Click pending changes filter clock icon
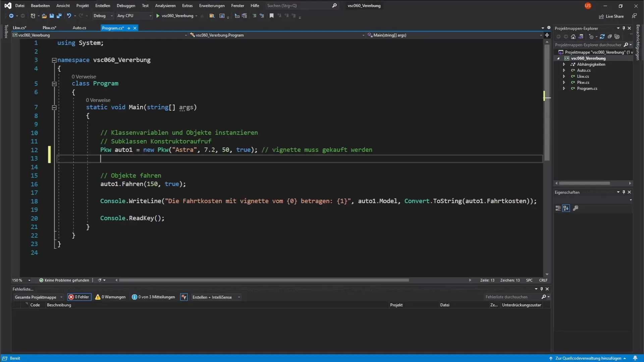Screen dimensions: 644x362 point(591,37)
